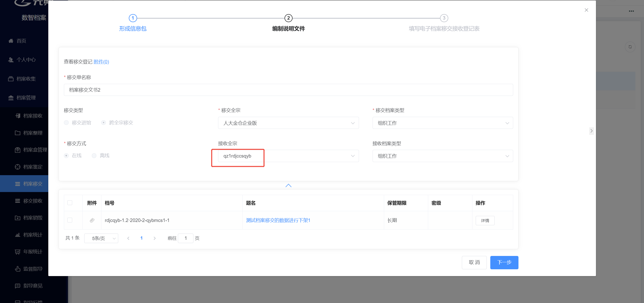Screen dimensions: 644x303
Task: Open the 接收全宗 dropdown qz1rdjccsqyb
Action: (288, 156)
